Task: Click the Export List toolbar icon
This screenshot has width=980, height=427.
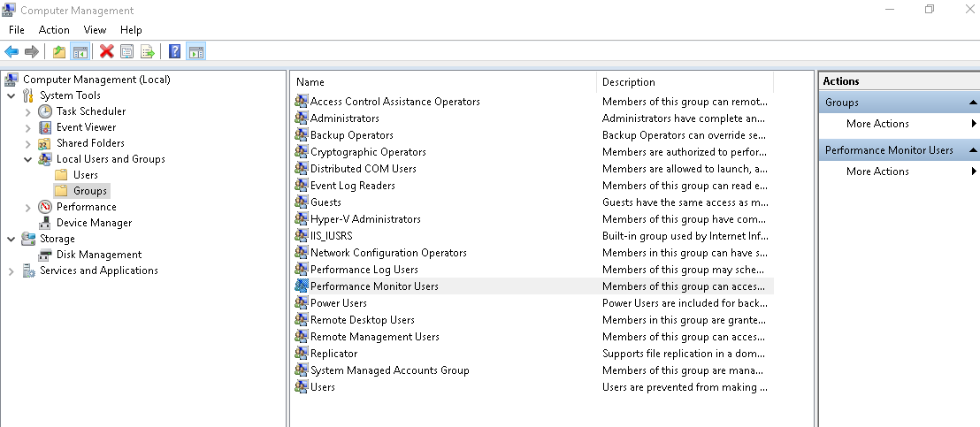Action: pos(148,52)
